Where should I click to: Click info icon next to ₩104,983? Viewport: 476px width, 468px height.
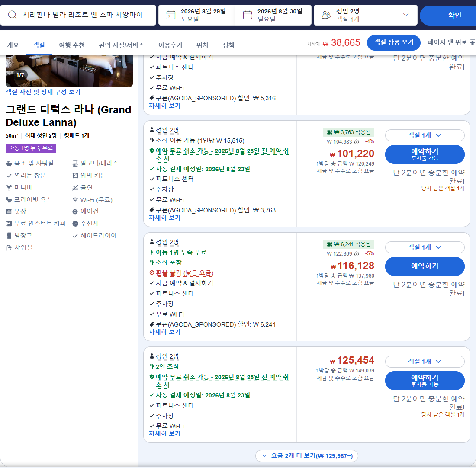coord(357,142)
